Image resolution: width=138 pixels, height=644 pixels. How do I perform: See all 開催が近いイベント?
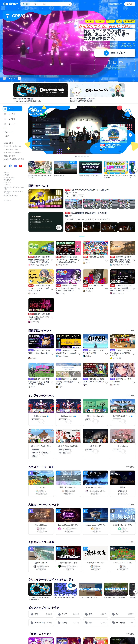coord(130,330)
